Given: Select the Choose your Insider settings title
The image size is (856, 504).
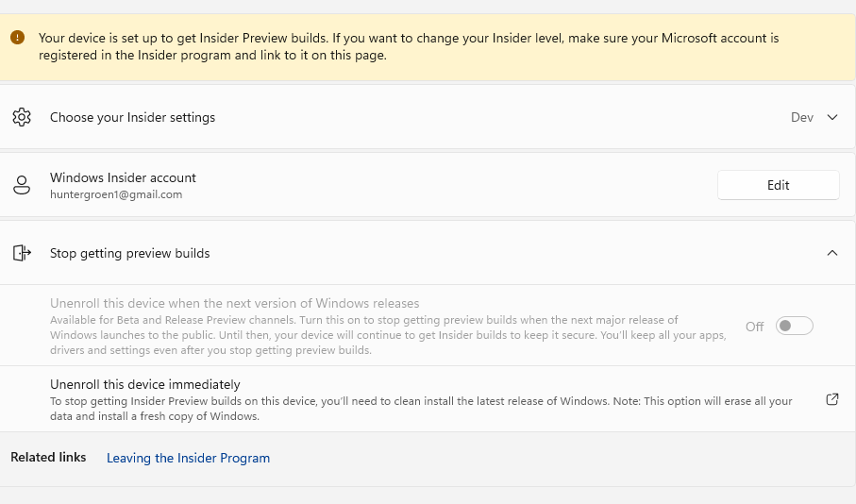Looking at the screenshot, I should point(132,118).
